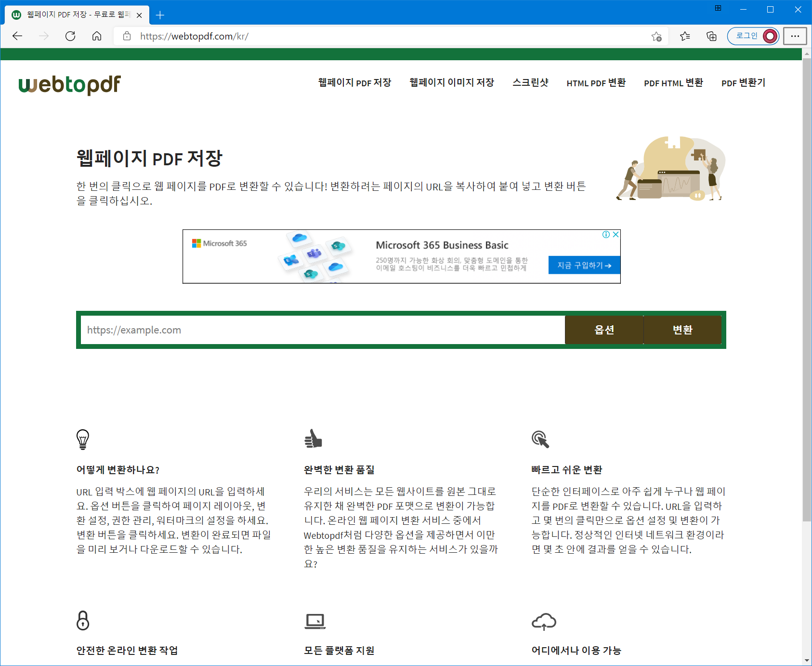The height and width of the screenshot is (666, 812).
Task: Click the 완벽한 변환 품질 heading
Action: (339, 470)
